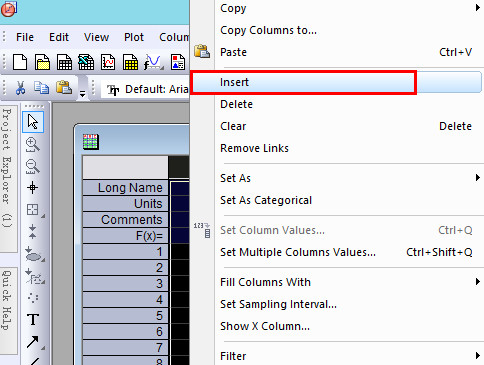
Task: Select row header 1 in worksheet
Action: (125, 251)
